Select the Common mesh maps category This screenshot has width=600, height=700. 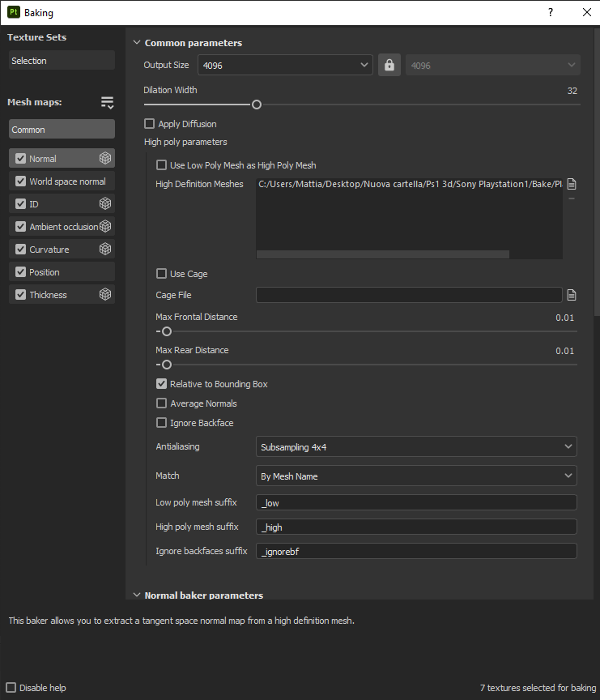[x=61, y=129]
